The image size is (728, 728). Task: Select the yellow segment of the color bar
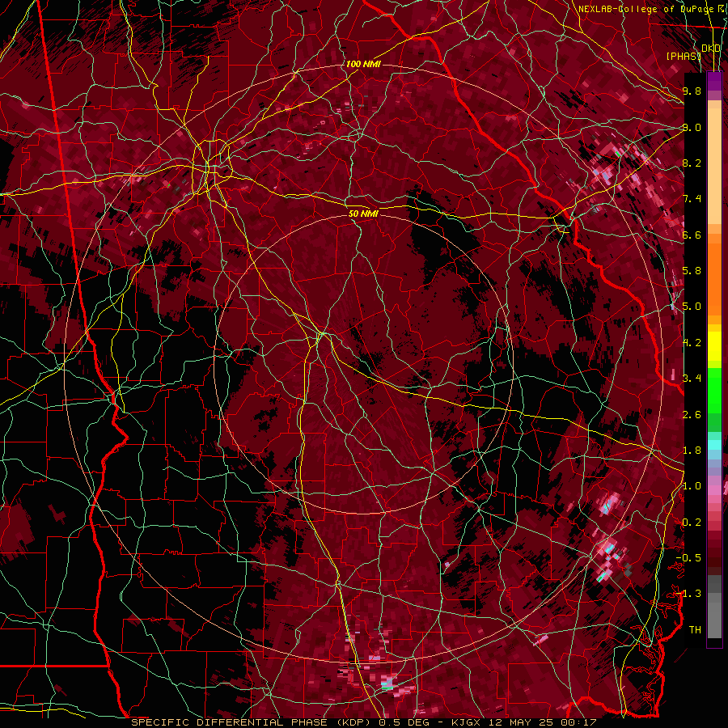coord(714,346)
